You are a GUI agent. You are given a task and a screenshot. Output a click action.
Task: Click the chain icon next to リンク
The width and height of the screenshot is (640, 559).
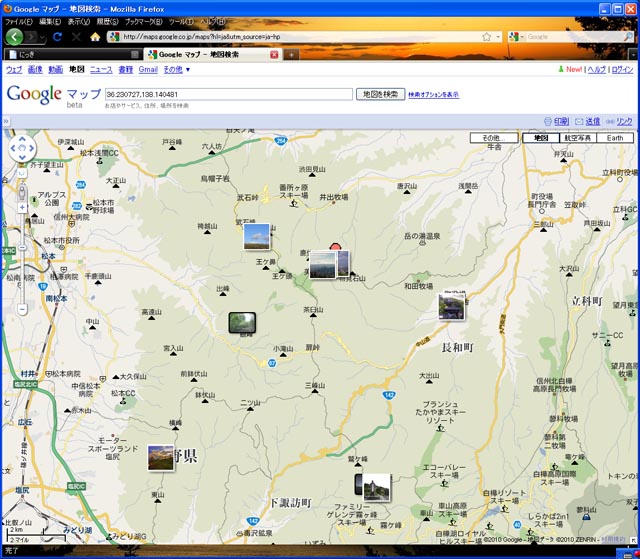coord(610,121)
